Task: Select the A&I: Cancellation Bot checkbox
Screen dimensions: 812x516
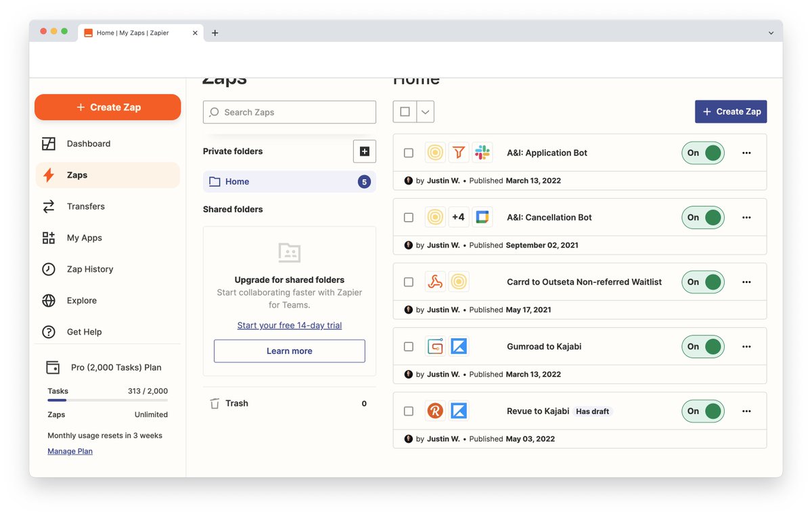Action: (409, 218)
